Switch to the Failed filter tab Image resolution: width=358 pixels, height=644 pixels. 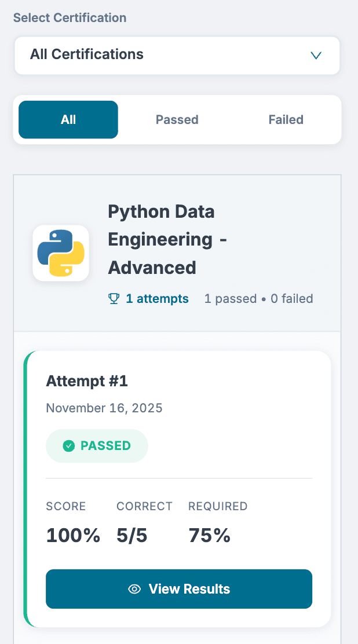[286, 120]
